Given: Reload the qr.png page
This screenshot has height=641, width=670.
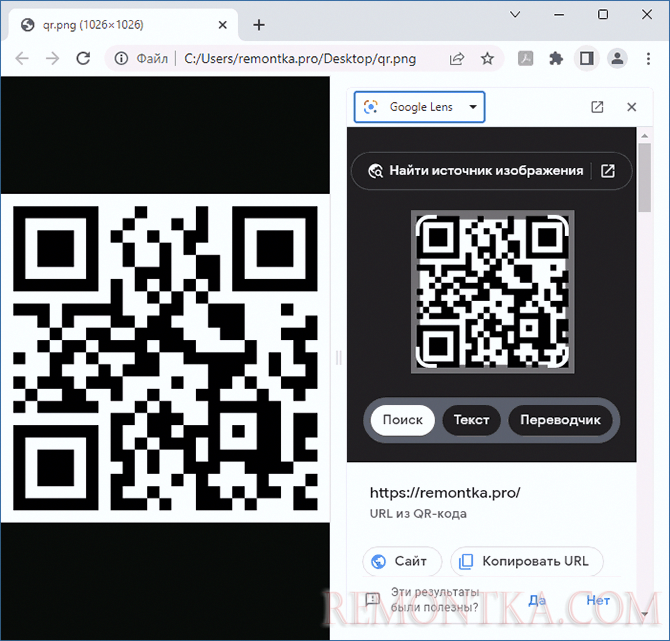Looking at the screenshot, I should coord(83,58).
